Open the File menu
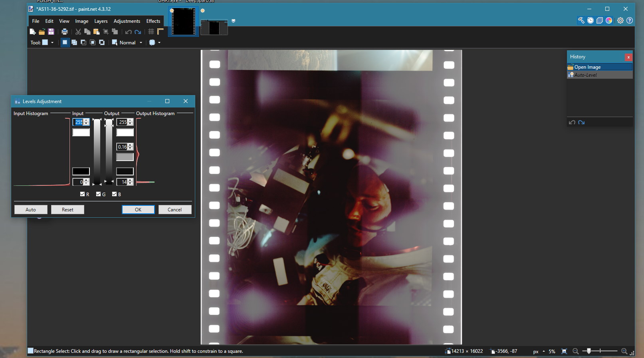 tap(36, 21)
